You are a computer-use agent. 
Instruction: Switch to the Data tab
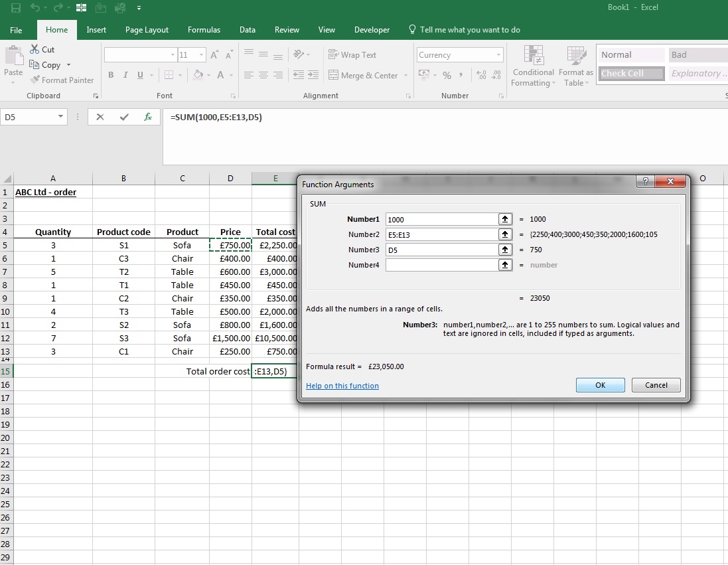[x=248, y=30]
